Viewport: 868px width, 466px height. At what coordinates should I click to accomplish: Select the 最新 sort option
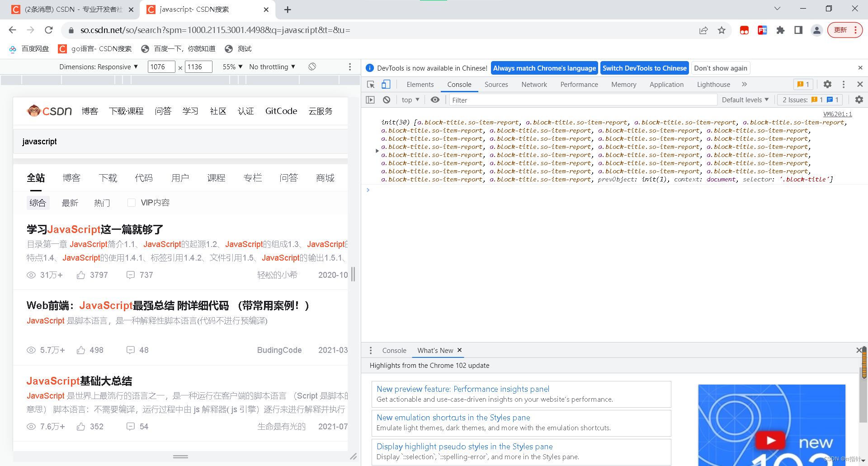70,203
